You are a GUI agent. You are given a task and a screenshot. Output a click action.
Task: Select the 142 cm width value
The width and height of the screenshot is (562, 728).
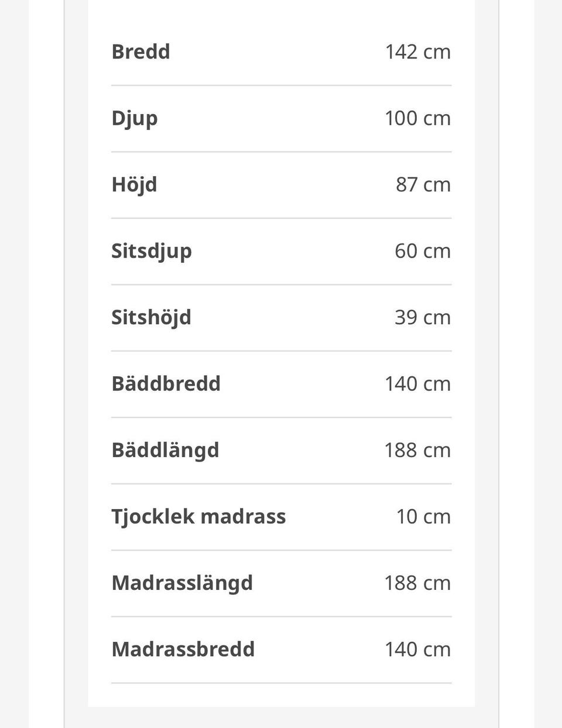(418, 51)
